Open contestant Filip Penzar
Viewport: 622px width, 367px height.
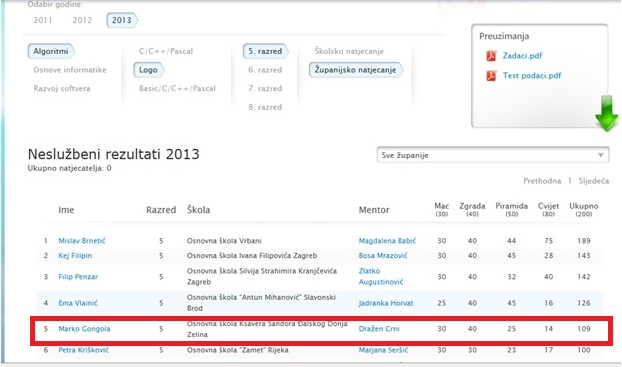pyautogui.click(x=78, y=277)
